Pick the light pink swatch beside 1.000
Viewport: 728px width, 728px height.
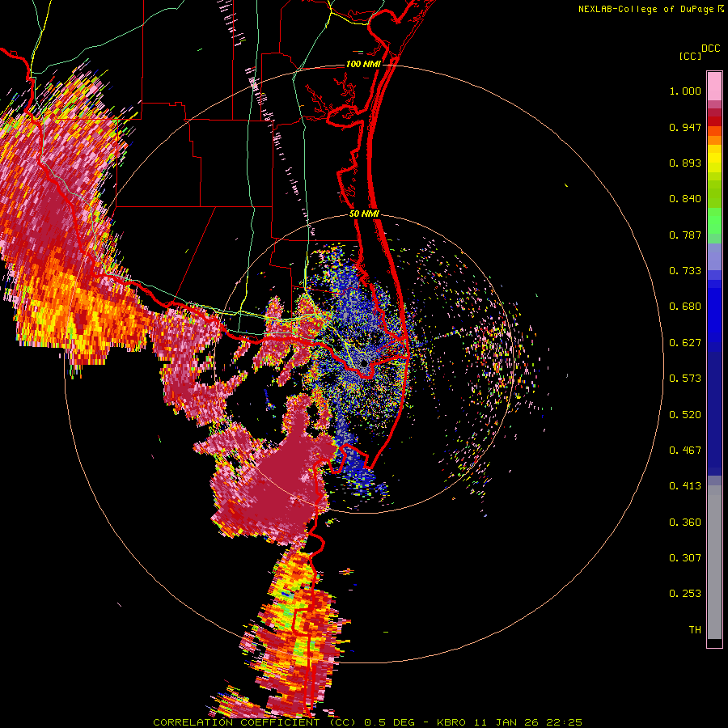(714, 87)
